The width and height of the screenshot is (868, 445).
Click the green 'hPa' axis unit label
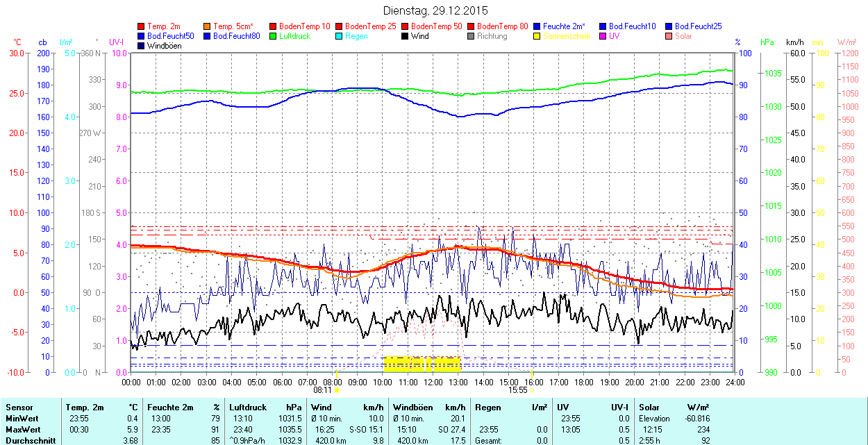(x=767, y=42)
